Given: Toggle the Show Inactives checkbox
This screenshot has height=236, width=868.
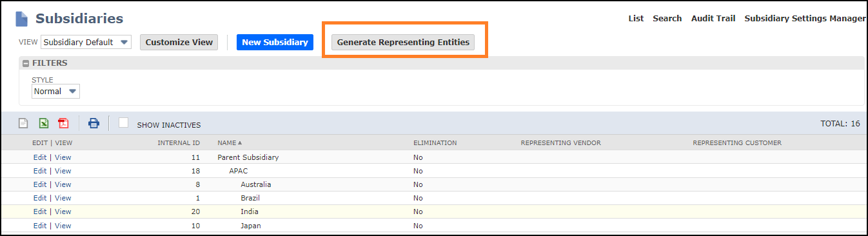Looking at the screenshot, I should [124, 123].
